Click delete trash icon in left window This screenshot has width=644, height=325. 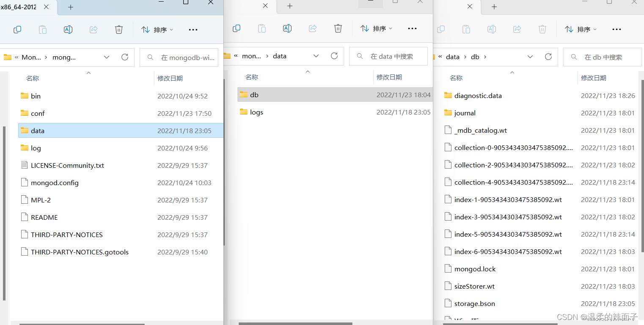[x=119, y=30]
